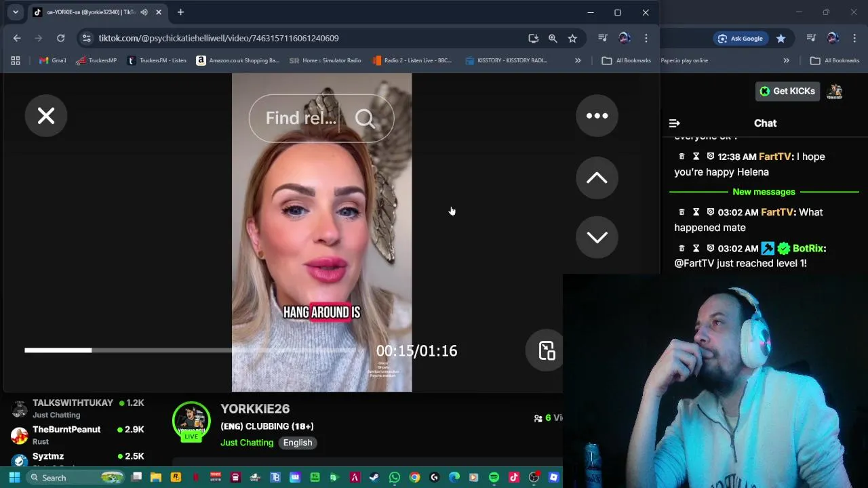Viewport: 868px width, 488px height.
Task: Open FartTV's profile from the 'What happened mate' message
Action: (776, 212)
